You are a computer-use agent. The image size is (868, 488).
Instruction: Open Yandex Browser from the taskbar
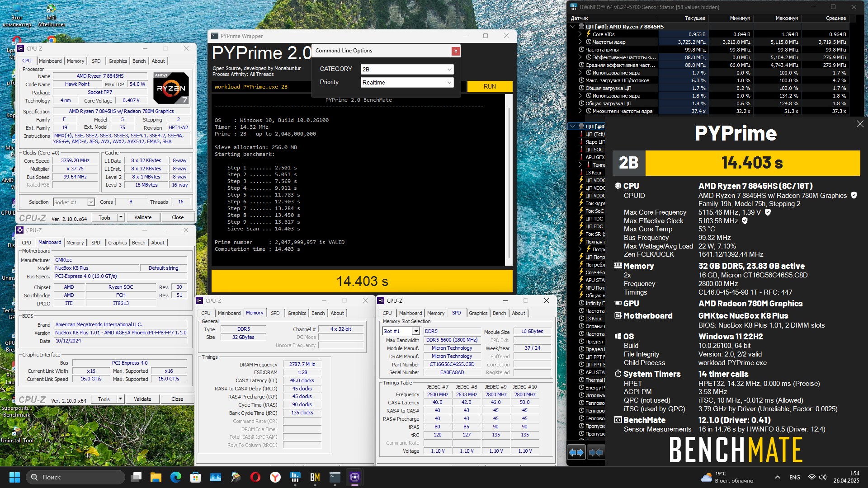pyautogui.click(x=275, y=477)
